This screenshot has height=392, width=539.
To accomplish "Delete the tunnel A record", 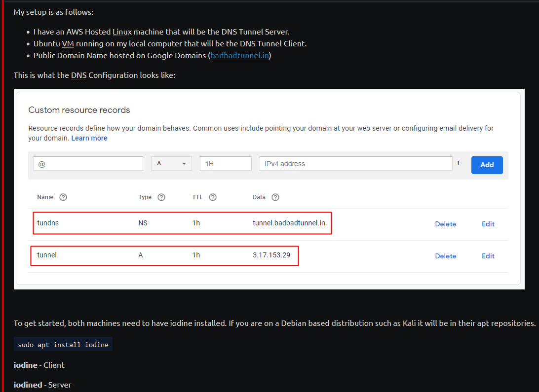I will pos(446,256).
